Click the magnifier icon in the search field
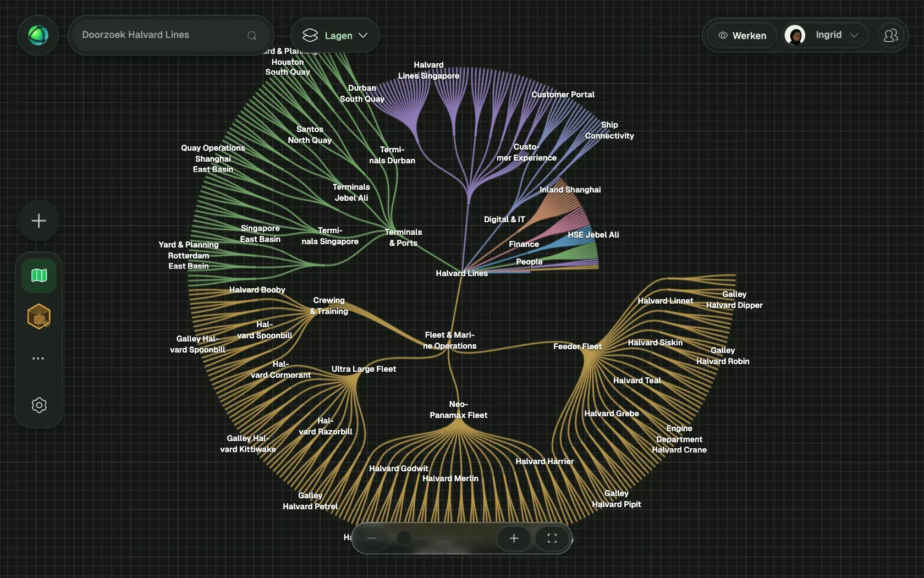 (252, 36)
